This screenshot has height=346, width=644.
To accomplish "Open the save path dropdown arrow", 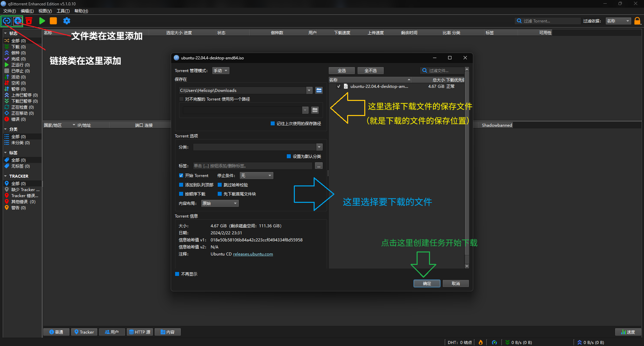I will click(309, 90).
